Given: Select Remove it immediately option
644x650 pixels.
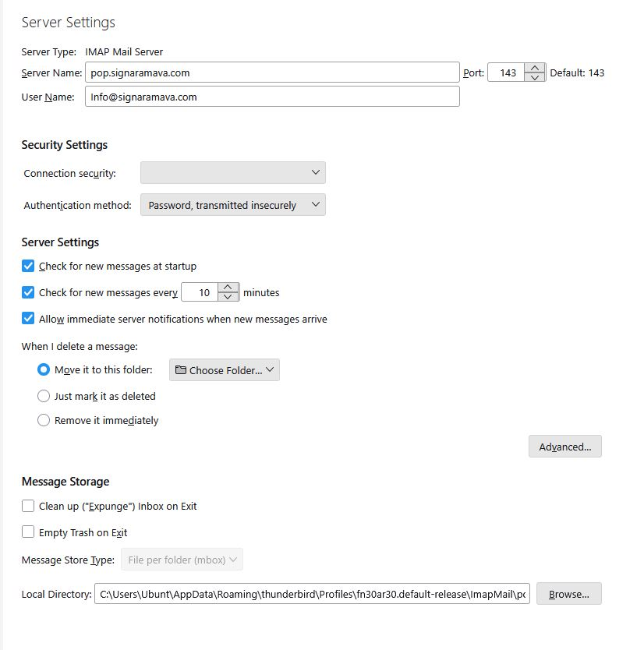Looking at the screenshot, I should [x=44, y=420].
